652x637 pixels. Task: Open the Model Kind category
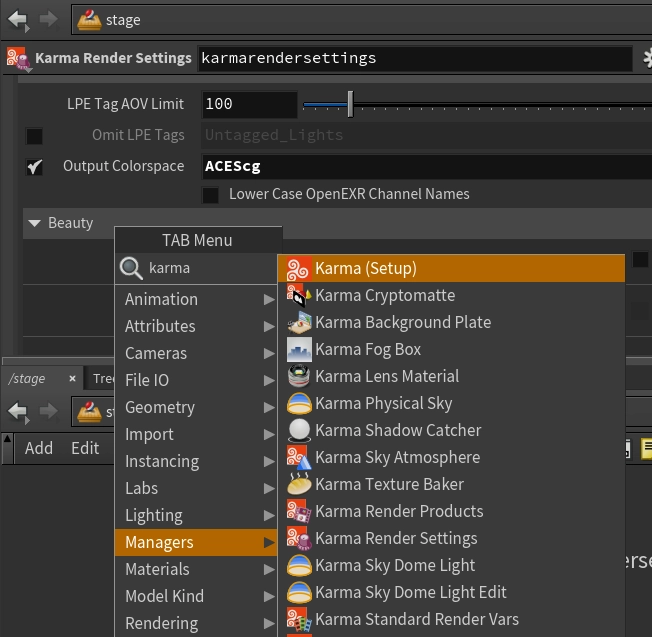pyautogui.click(x=196, y=596)
